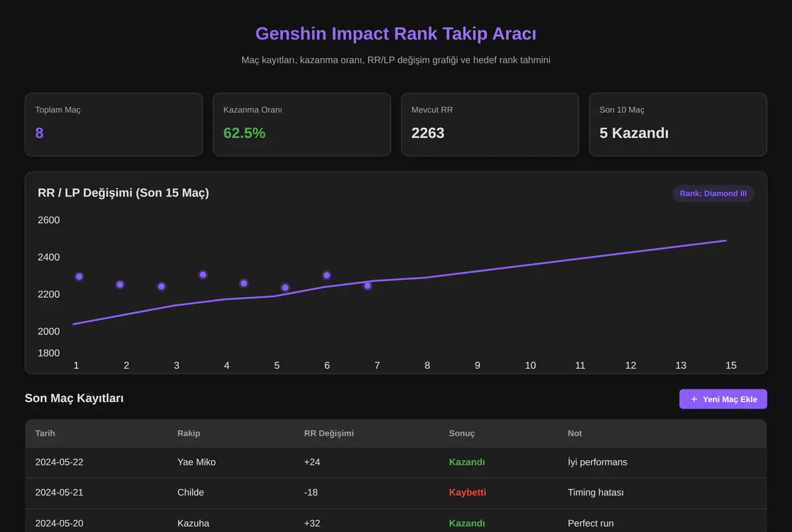Select the Childe opponent cell

191,492
